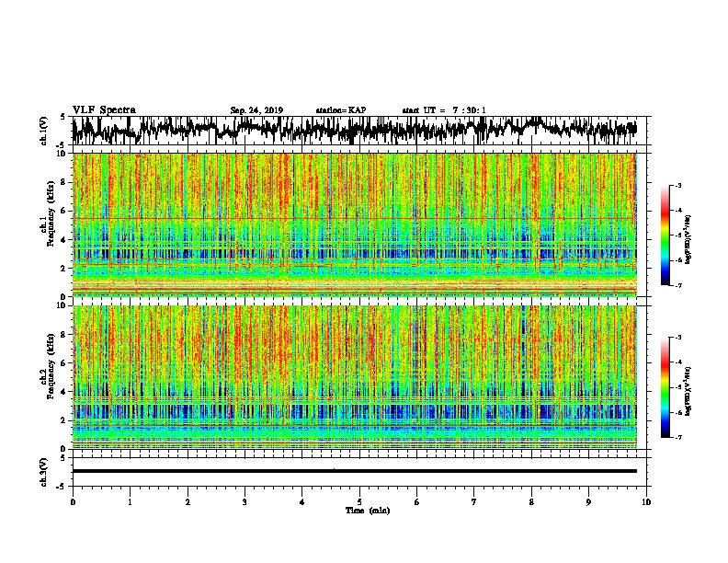Click the ch.2 frequency tick "10"
The width and height of the screenshot is (728, 563).
point(63,305)
